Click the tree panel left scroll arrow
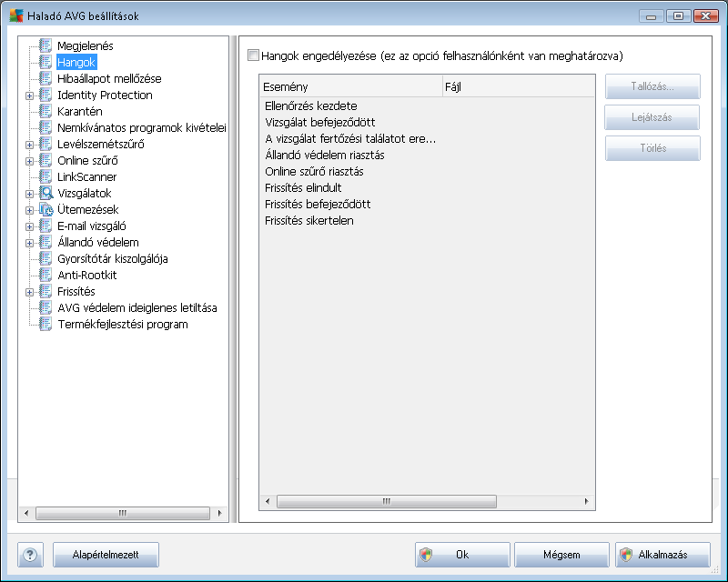This screenshot has height=582, width=728. point(26,513)
